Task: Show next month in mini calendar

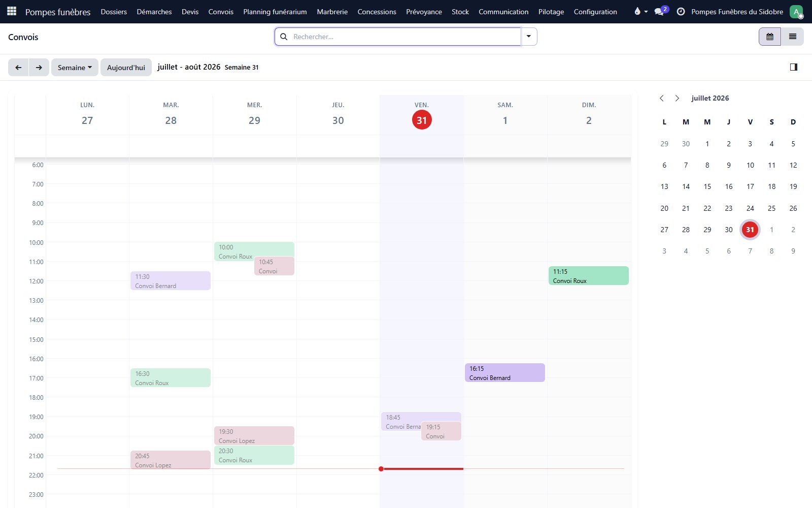Action: tap(677, 98)
